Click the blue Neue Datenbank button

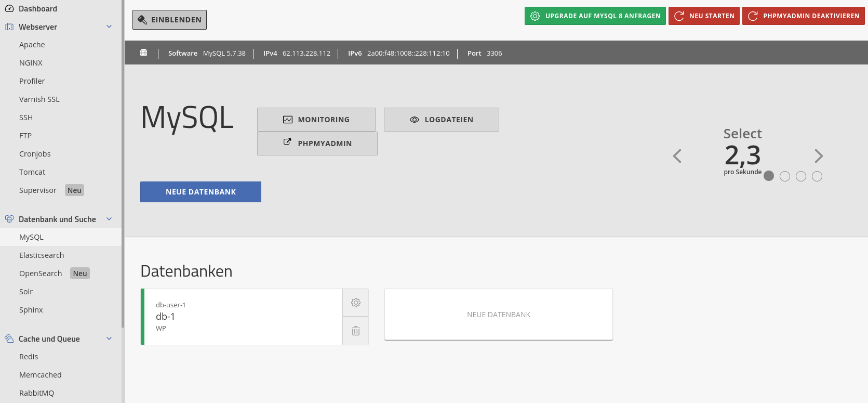[201, 192]
